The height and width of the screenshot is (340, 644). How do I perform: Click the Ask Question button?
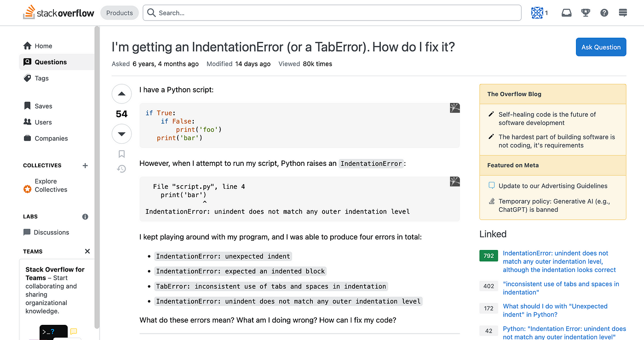tap(601, 47)
